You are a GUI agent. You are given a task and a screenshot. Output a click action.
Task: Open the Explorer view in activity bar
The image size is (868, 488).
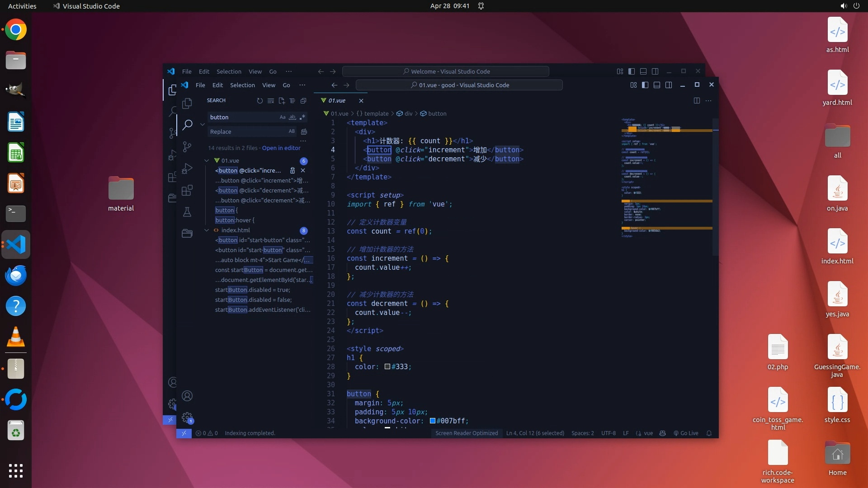click(x=187, y=103)
